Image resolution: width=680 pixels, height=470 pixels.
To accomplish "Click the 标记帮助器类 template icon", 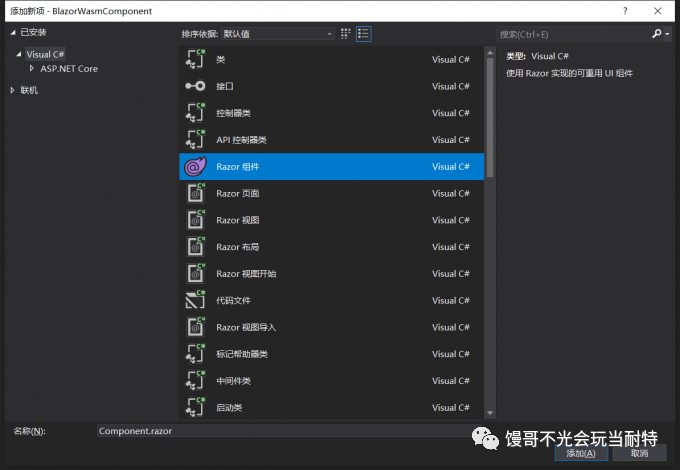I will (x=195, y=354).
